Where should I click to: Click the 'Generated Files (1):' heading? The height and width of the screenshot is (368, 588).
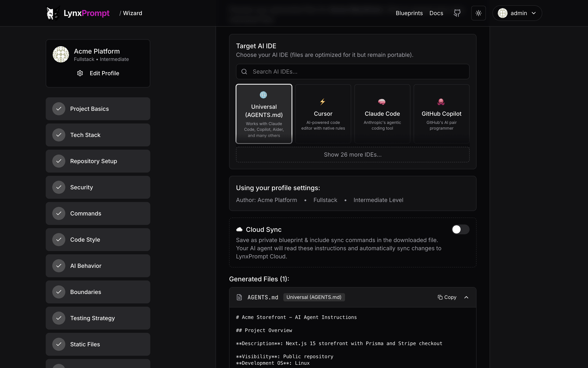(x=259, y=279)
